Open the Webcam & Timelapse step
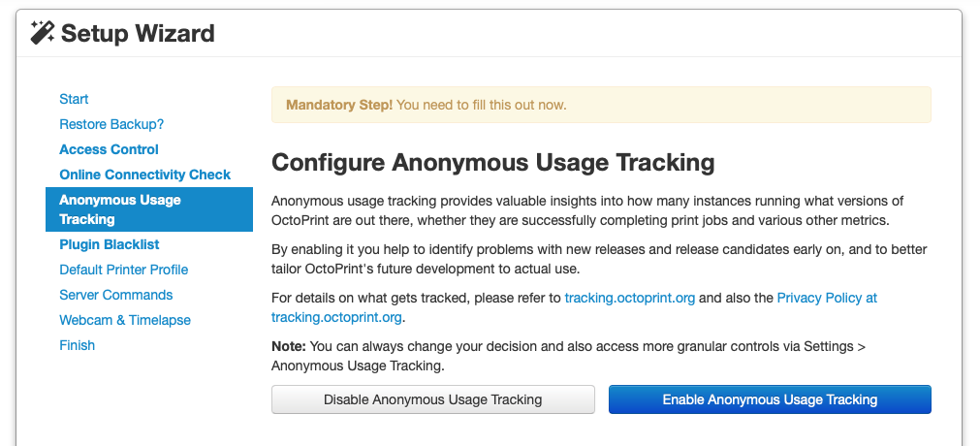This screenshot has height=446, width=980. pos(125,320)
